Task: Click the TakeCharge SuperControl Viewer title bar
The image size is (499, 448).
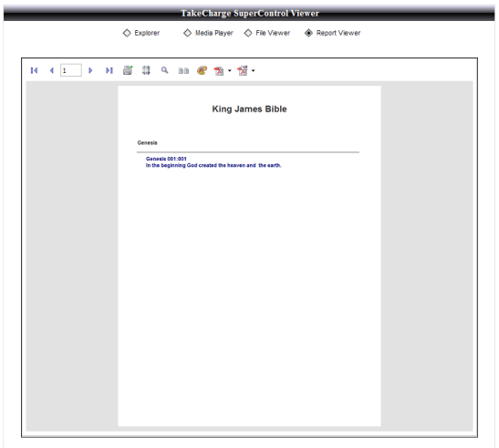Action: pyautogui.click(x=250, y=13)
